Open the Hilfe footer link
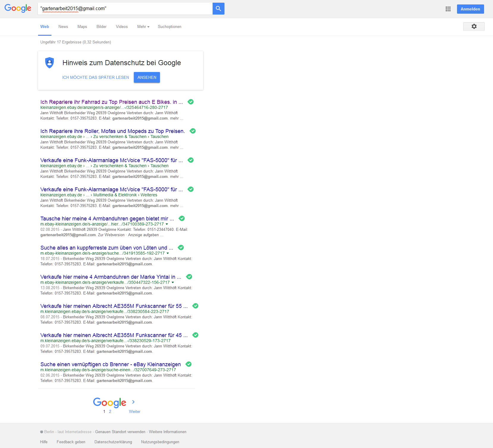493x448 pixels. [x=44, y=442]
